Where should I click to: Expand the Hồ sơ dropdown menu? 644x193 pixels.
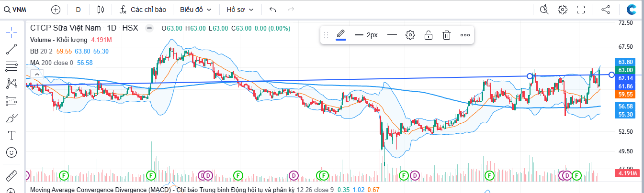pyautogui.click(x=240, y=9)
